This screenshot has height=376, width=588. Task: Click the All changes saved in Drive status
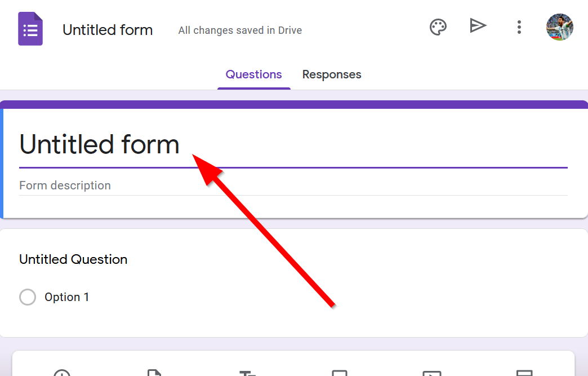click(240, 30)
